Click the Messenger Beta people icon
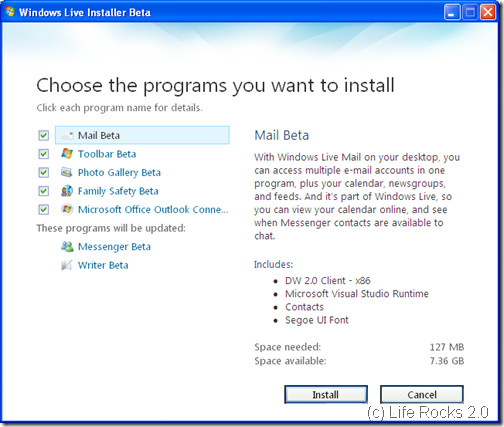504x427 pixels. point(67,247)
